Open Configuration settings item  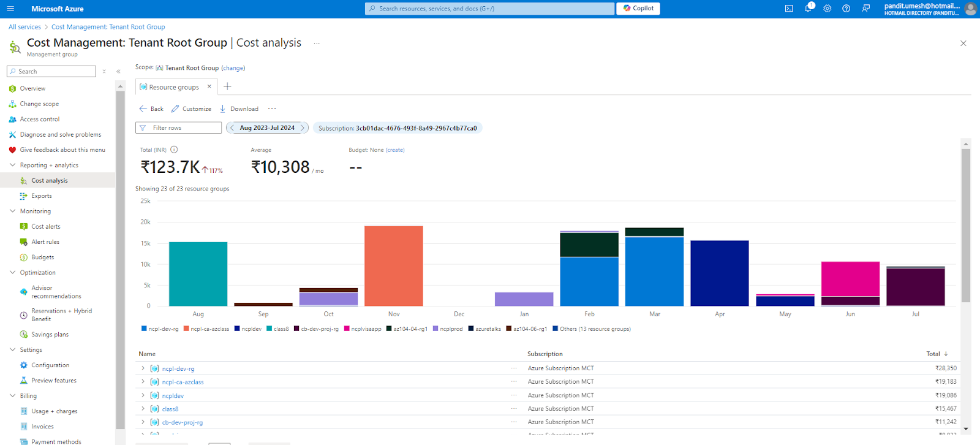pyautogui.click(x=50, y=365)
